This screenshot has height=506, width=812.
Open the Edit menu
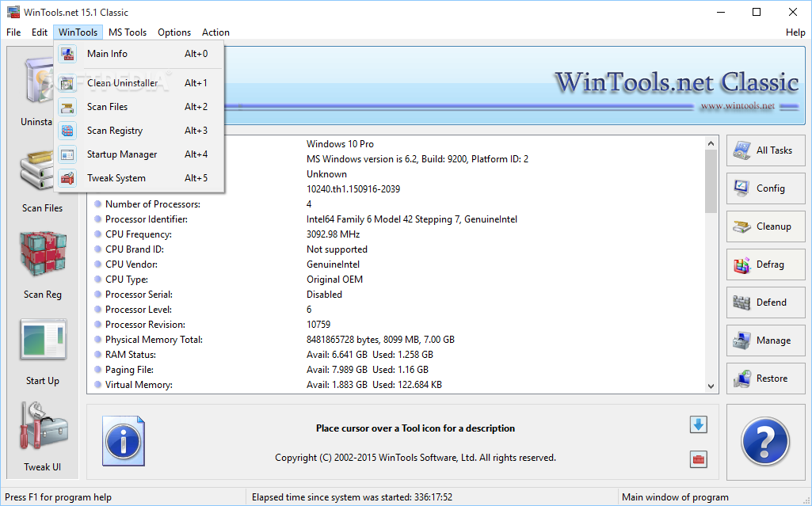tap(40, 32)
